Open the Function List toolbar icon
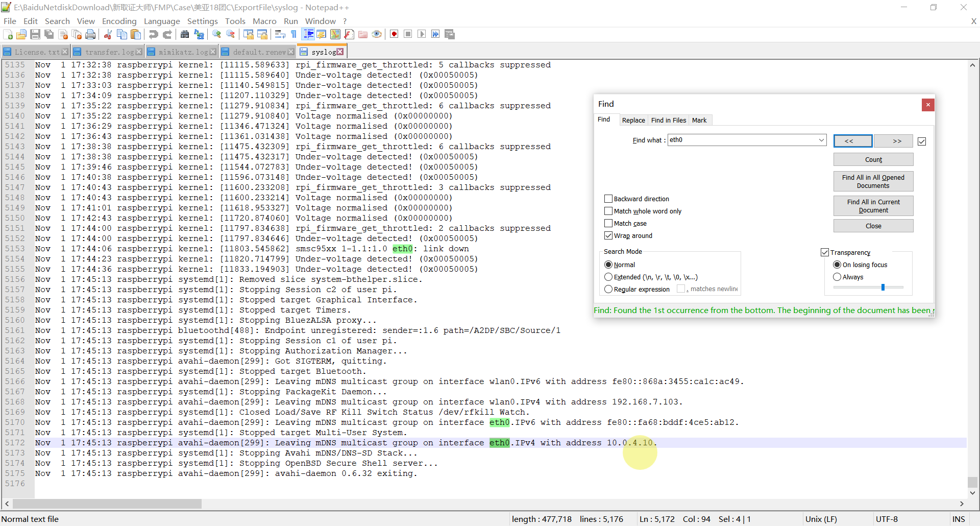This screenshot has height=526, width=980. tap(349, 34)
